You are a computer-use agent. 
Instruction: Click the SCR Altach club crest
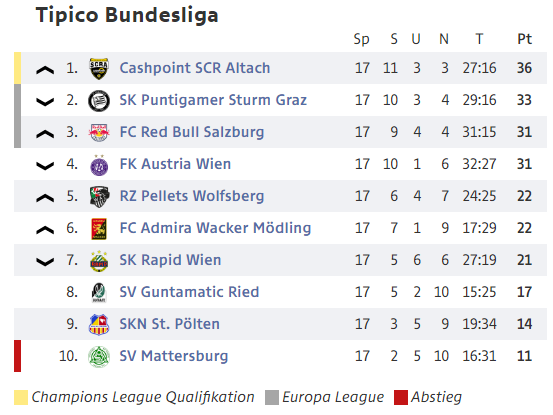click(x=99, y=68)
